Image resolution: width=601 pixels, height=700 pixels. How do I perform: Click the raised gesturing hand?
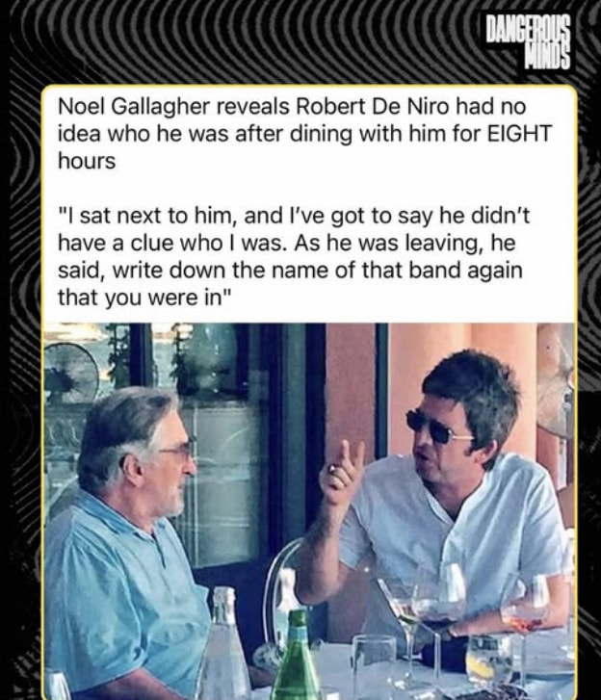click(342, 476)
